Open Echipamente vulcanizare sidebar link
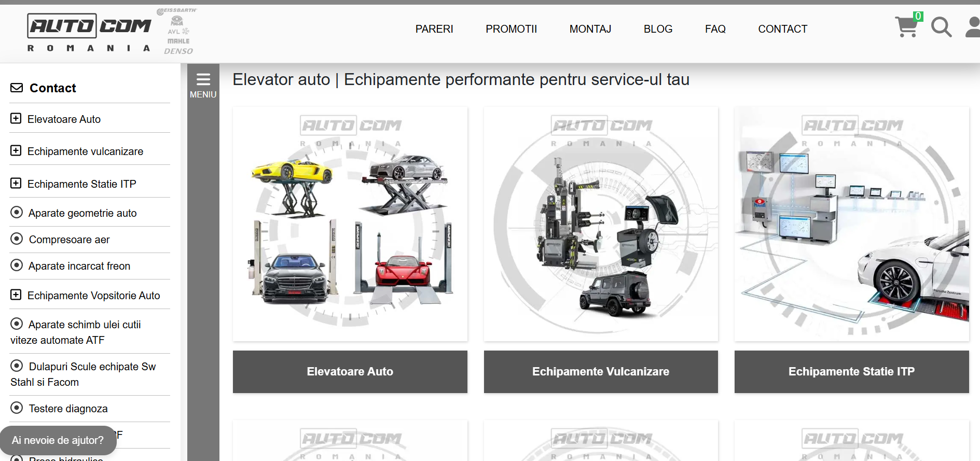 point(85,151)
